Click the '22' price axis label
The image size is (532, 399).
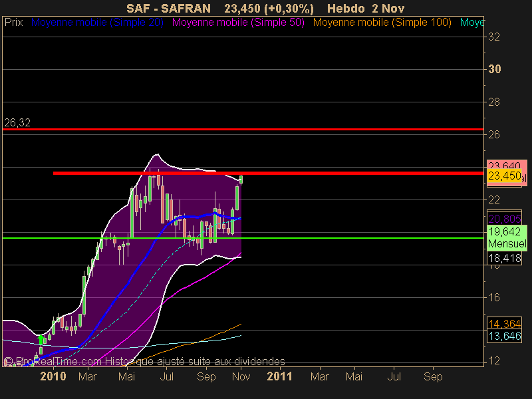click(494, 199)
